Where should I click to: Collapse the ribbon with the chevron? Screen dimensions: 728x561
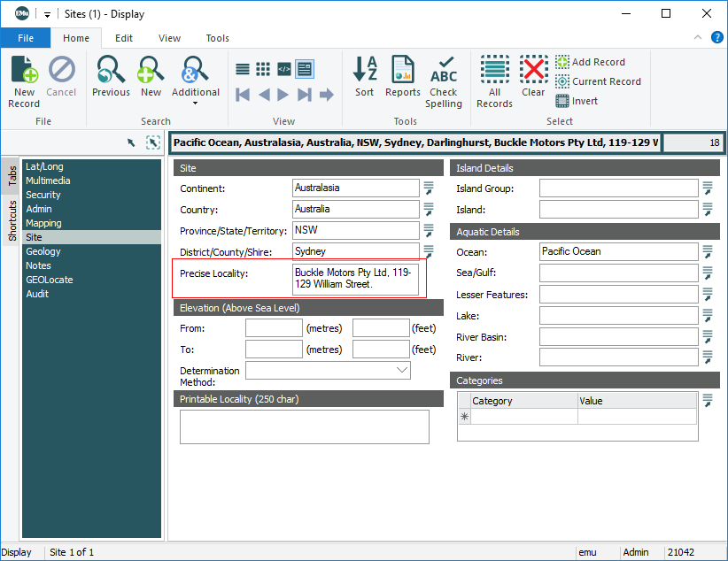698,38
